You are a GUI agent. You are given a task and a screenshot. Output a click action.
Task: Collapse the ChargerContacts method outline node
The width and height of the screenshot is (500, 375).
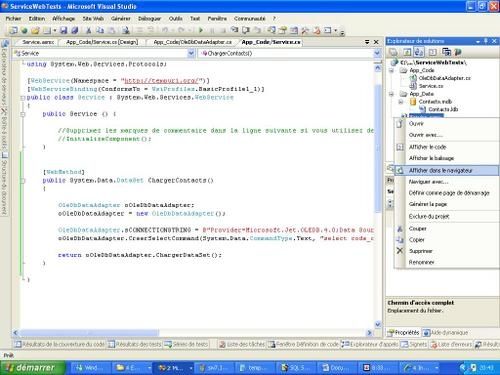coord(23,181)
